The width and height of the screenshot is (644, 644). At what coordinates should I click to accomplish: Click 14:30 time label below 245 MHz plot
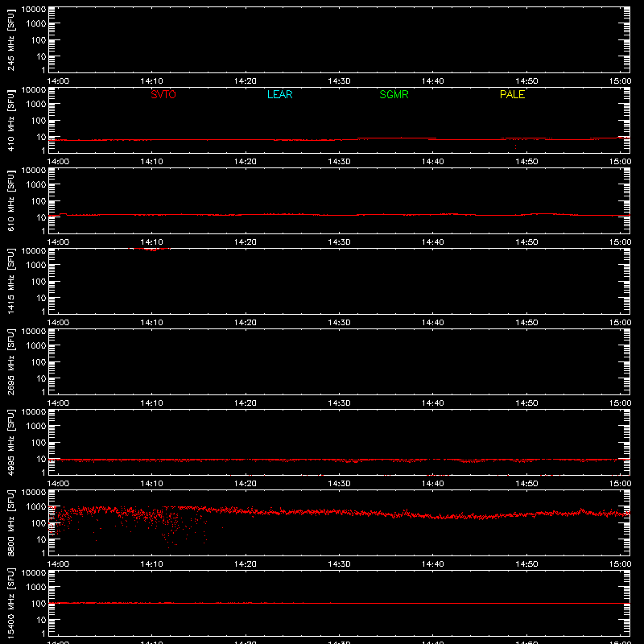click(339, 81)
